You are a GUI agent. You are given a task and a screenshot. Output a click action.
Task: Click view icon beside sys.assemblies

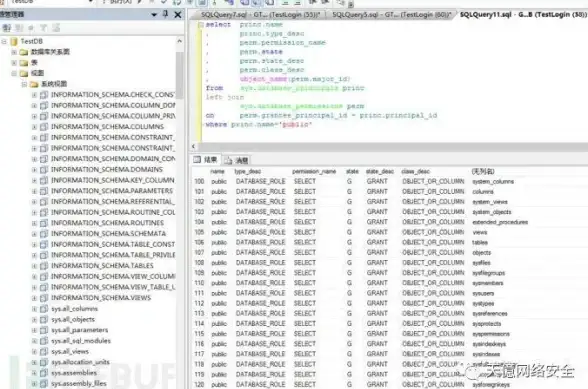pos(44,373)
